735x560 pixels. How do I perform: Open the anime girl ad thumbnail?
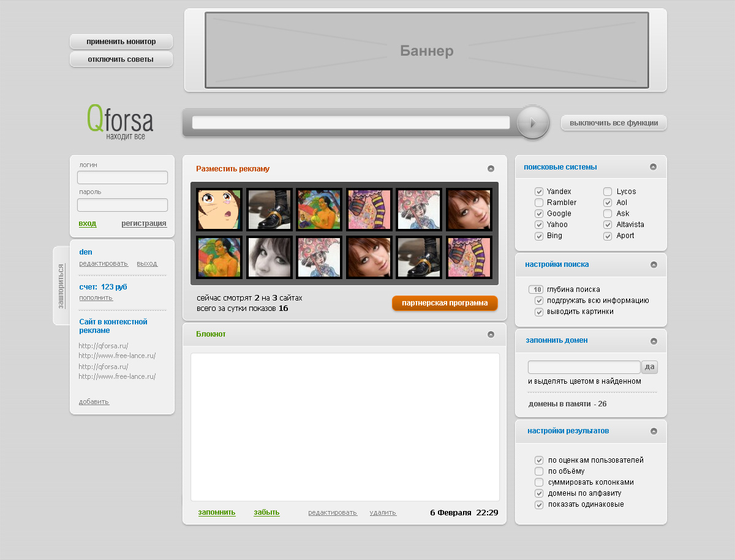click(x=219, y=209)
